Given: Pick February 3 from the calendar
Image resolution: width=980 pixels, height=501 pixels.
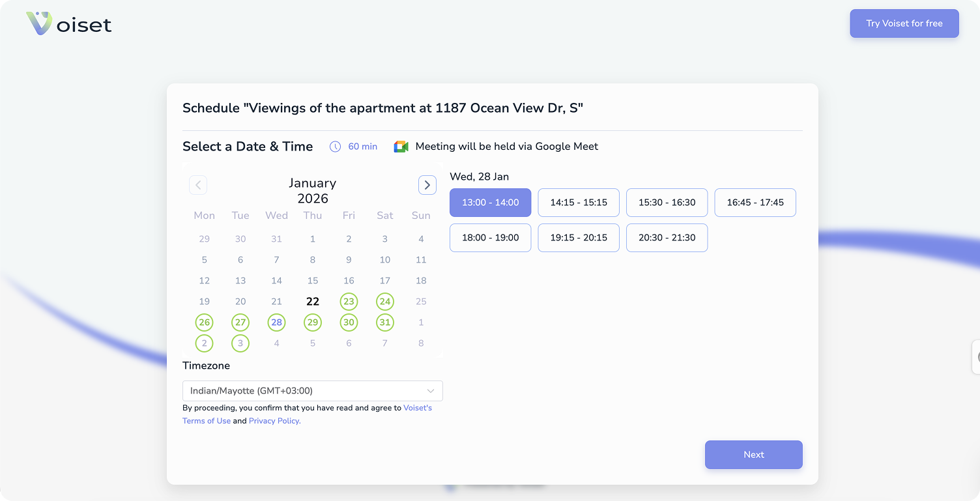Looking at the screenshot, I should click(x=240, y=343).
